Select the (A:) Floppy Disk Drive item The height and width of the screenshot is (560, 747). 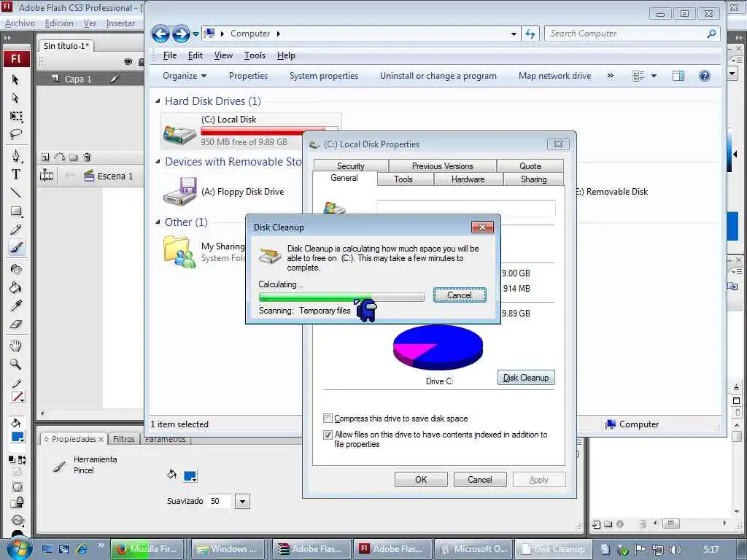point(224,192)
